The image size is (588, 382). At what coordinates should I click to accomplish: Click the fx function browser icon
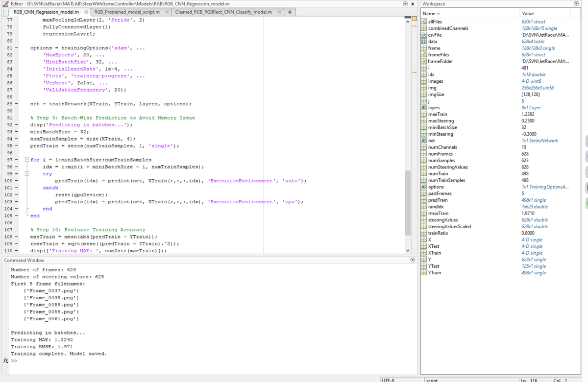6,361
